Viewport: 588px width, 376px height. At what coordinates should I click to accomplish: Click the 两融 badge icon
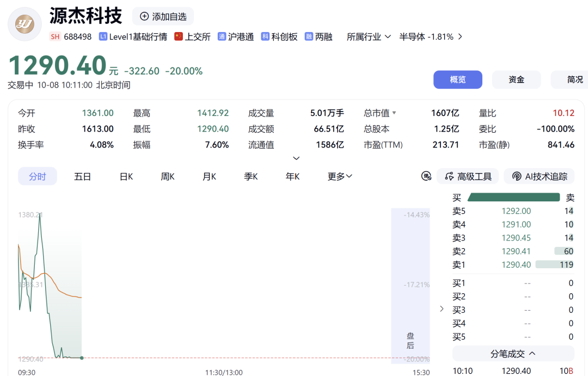click(x=309, y=36)
